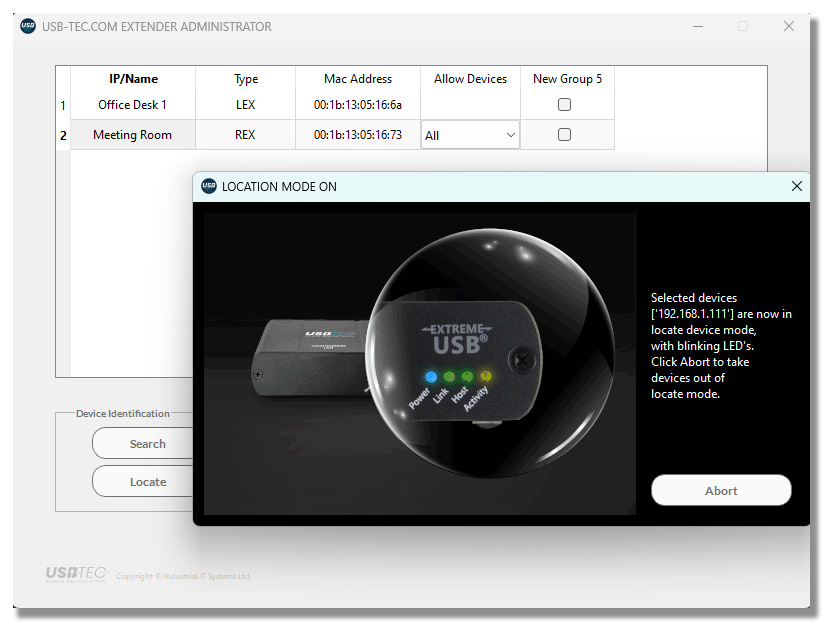Tick New Group 5 checkbox for Meeting Room
Image resolution: width=829 pixels, height=630 pixels.
(564, 135)
